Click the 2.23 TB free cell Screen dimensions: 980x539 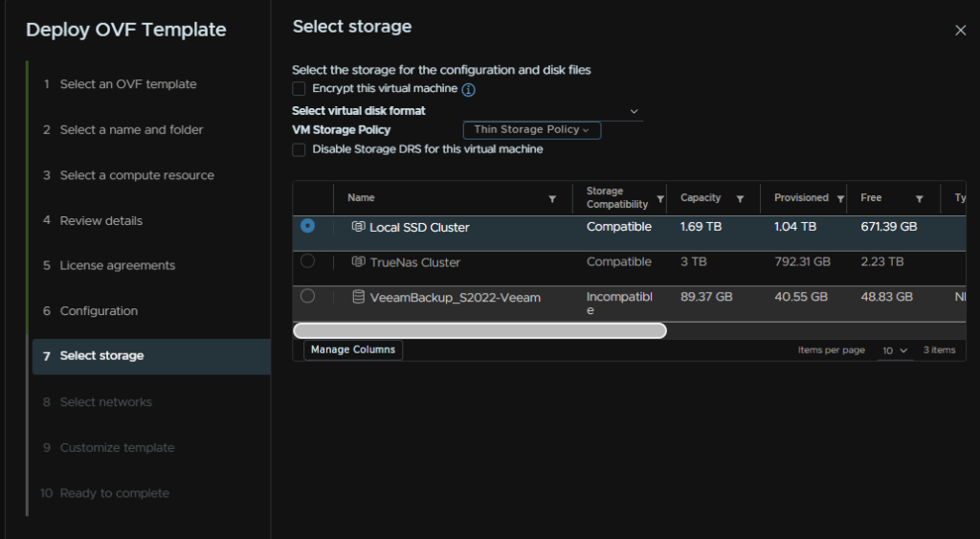[881, 262]
